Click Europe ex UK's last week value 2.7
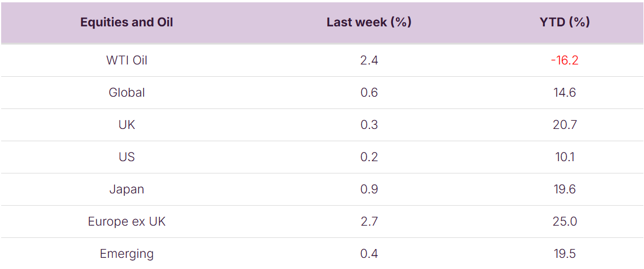The height and width of the screenshot is (269, 644). pyautogui.click(x=369, y=222)
